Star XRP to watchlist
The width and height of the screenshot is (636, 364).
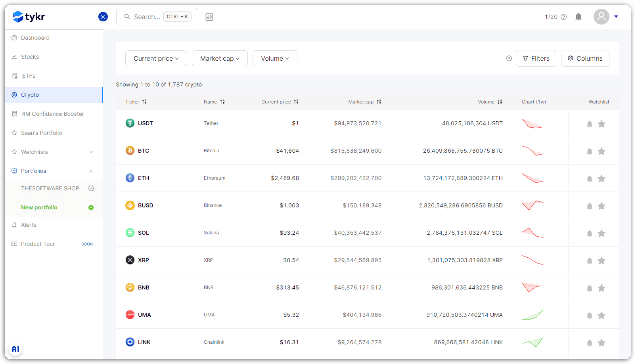602,261
